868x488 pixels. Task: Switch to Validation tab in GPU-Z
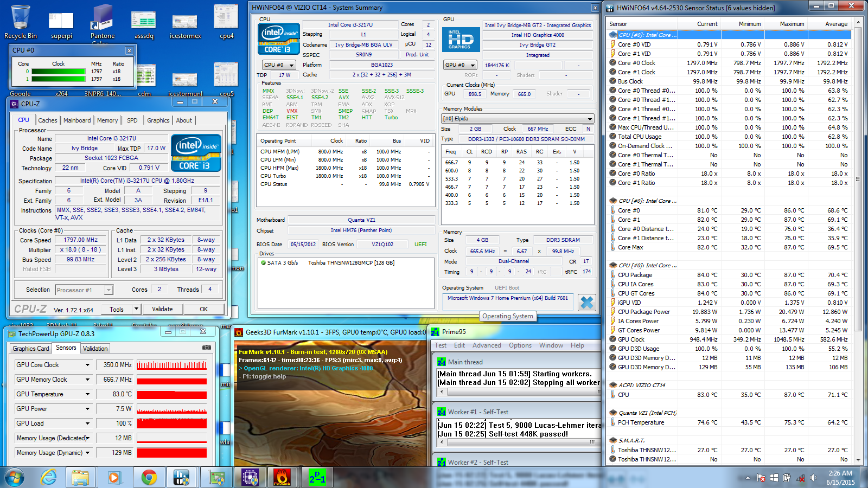pyautogui.click(x=95, y=349)
